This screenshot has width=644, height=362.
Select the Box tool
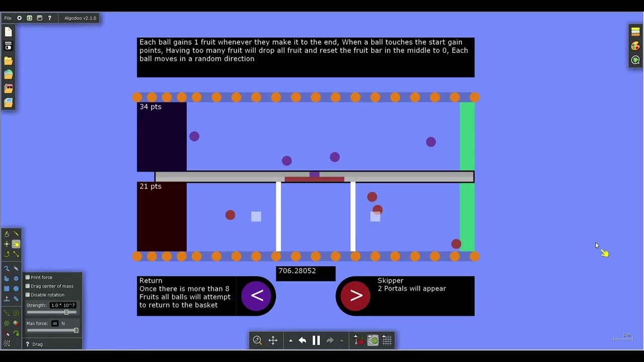point(7,289)
